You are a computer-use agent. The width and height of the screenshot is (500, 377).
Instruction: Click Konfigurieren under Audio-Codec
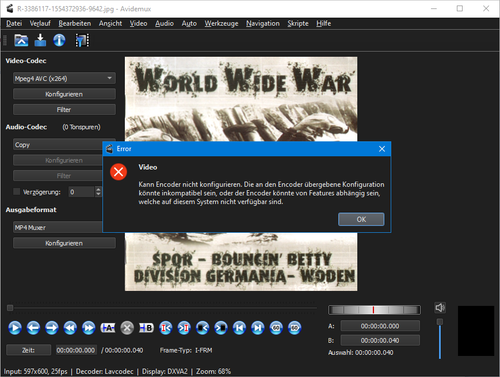point(58,160)
